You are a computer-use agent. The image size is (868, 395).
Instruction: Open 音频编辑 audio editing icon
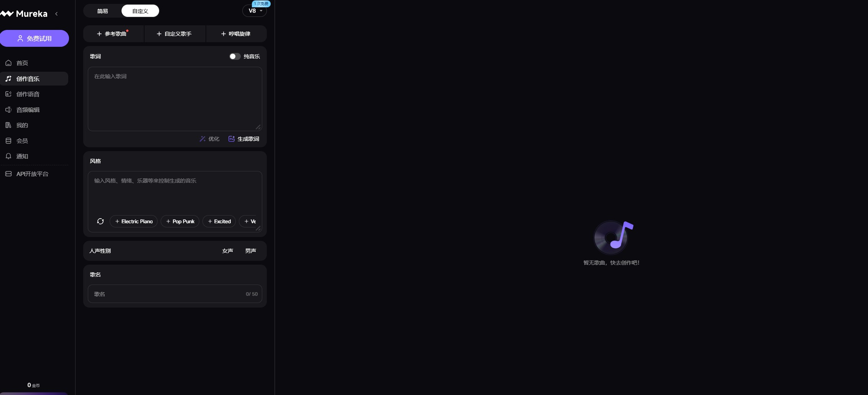(x=8, y=110)
